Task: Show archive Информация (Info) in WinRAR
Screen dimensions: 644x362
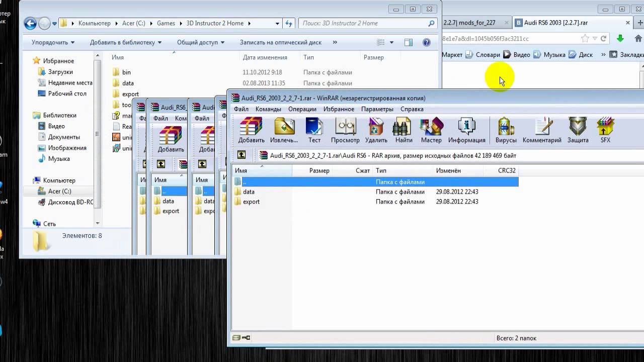Action: tap(467, 130)
